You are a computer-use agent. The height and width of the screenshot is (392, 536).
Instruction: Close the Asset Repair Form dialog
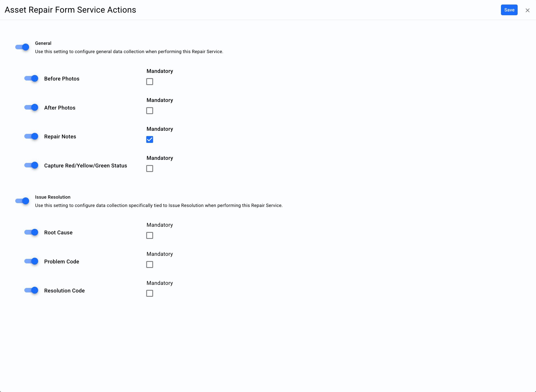click(x=527, y=10)
